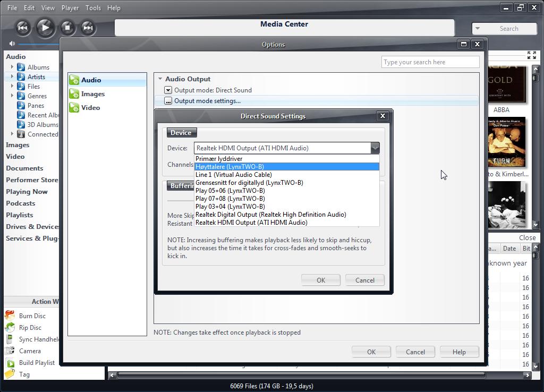Click the Previous track button

coord(22,28)
